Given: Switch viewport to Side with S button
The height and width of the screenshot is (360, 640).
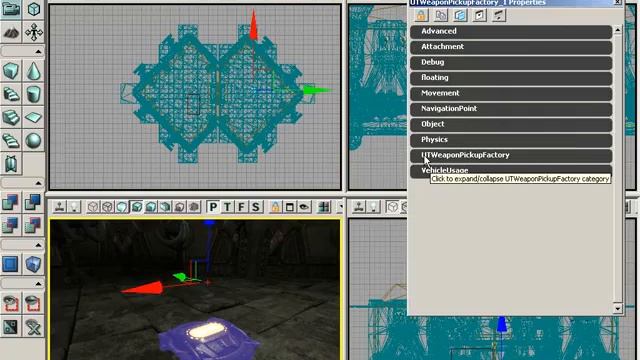Looking at the screenshot, I should (256, 207).
